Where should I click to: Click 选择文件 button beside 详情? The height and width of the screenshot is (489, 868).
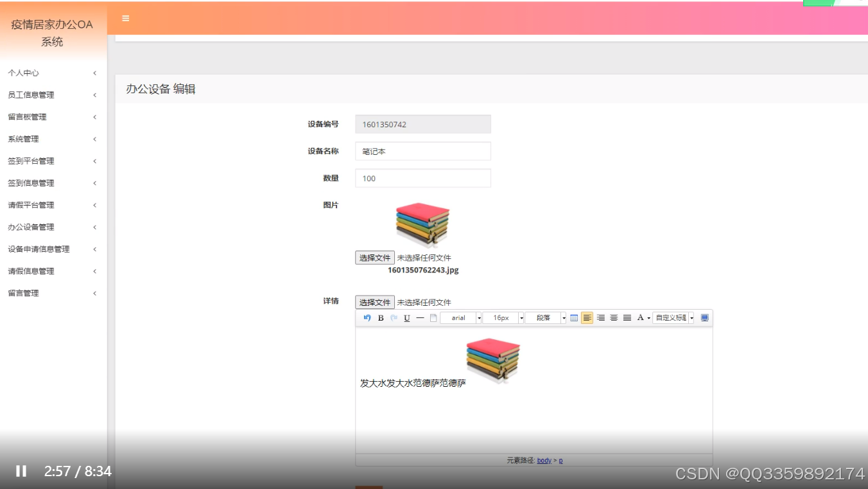375,302
